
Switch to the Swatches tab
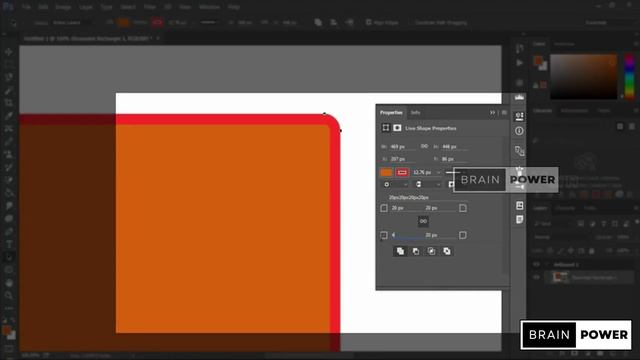click(564, 44)
